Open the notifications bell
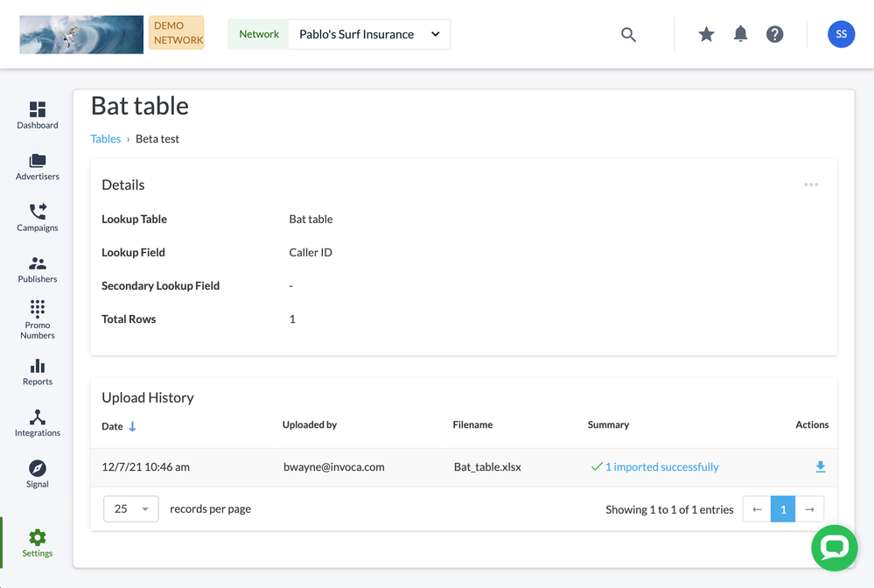 pos(740,35)
